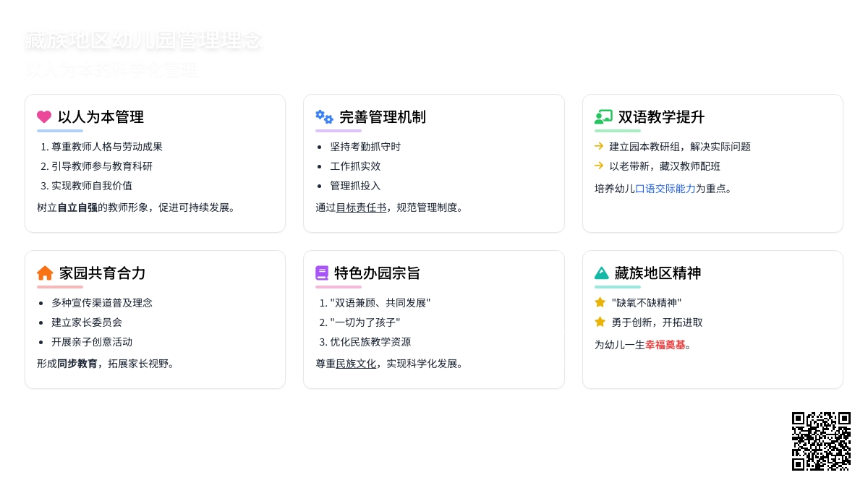Click list item 实现教师自我价值
868x488 pixels.
pos(92,186)
